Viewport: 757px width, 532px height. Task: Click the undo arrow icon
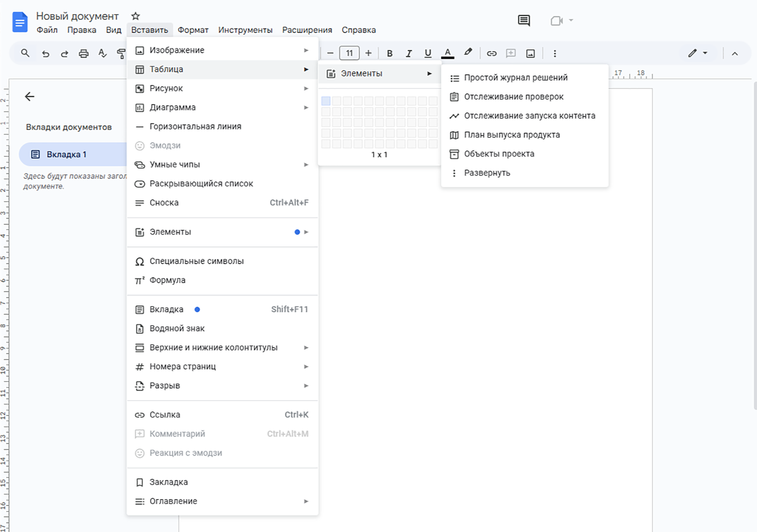point(45,53)
